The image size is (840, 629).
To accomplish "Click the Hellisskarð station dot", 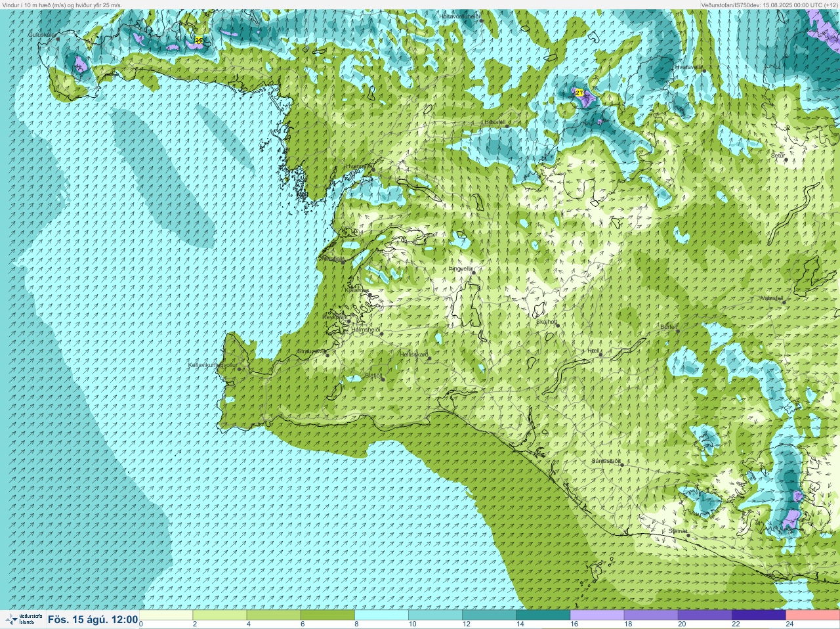I will pyautogui.click(x=429, y=358).
